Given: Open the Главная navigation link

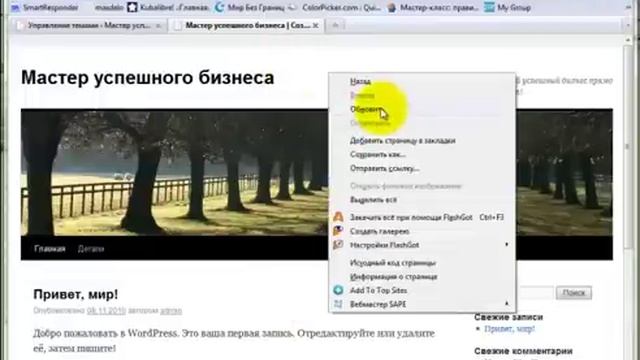Looking at the screenshot, I should (49, 249).
